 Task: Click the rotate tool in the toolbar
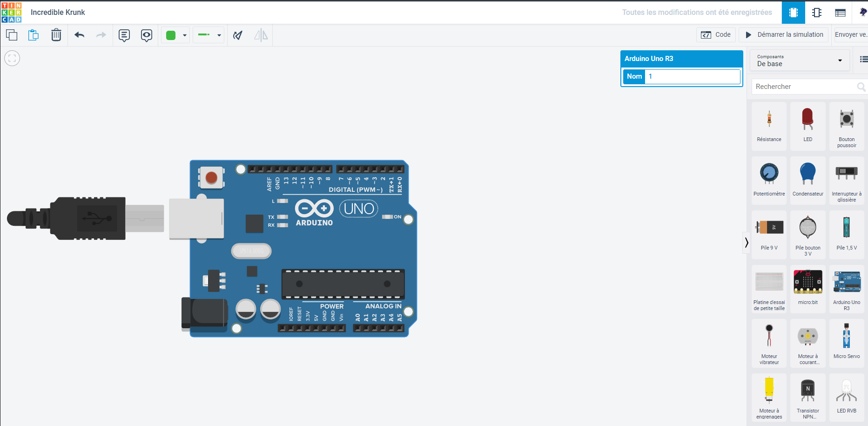click(238, 34)
